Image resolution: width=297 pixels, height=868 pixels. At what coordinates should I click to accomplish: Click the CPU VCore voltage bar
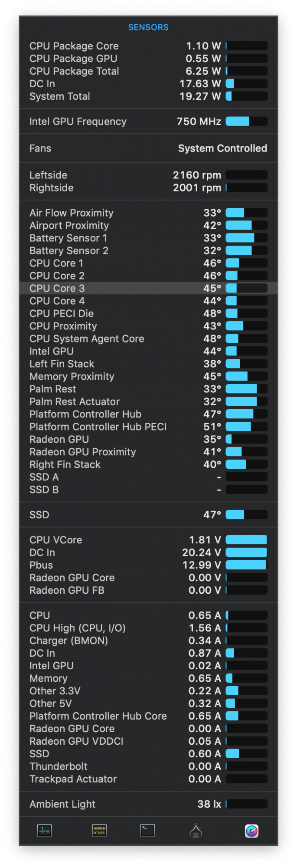pos(246,540)
